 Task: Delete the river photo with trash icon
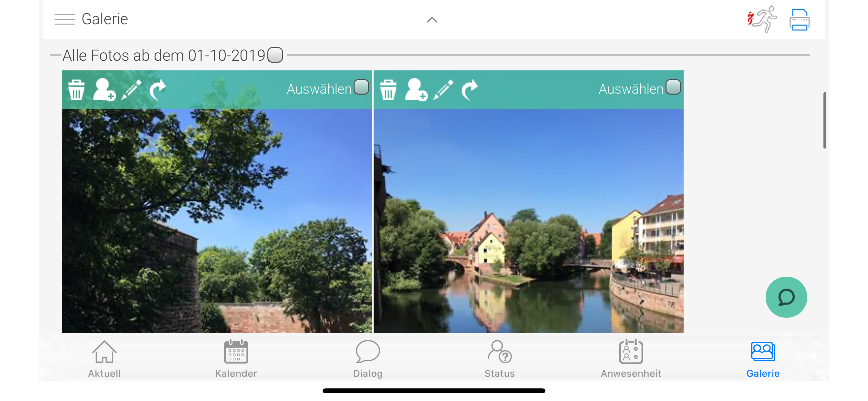(x=388, y=90)
